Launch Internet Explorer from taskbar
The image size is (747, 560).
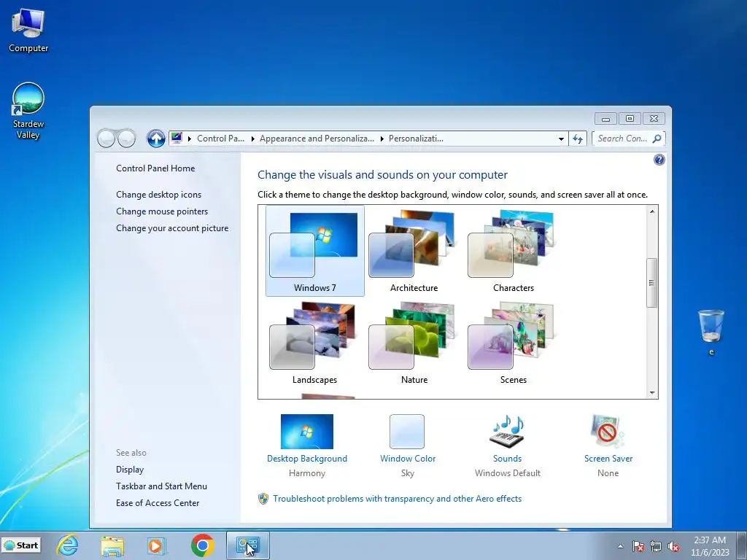pos(68,545)
